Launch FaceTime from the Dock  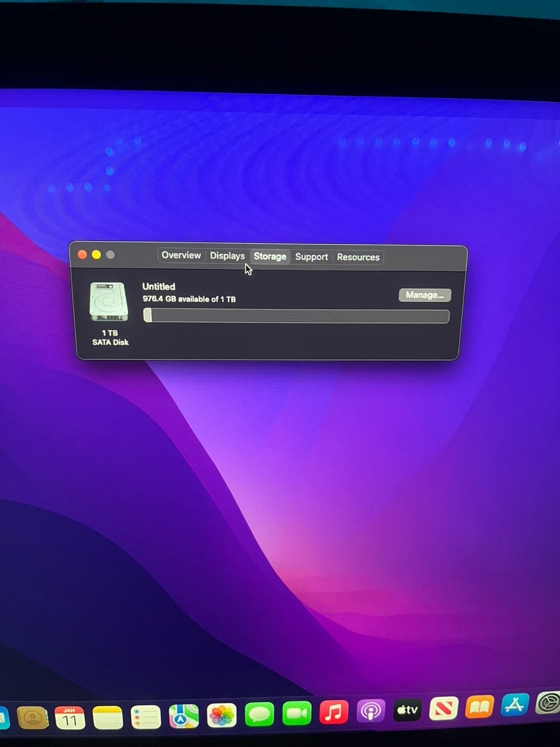[297, 714]
